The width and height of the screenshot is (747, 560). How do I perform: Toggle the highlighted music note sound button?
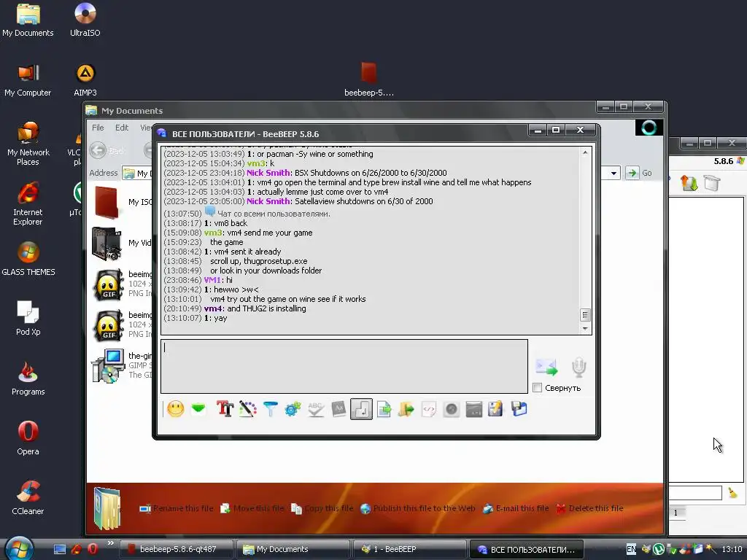pyautogui.click(x=361, y=409)
